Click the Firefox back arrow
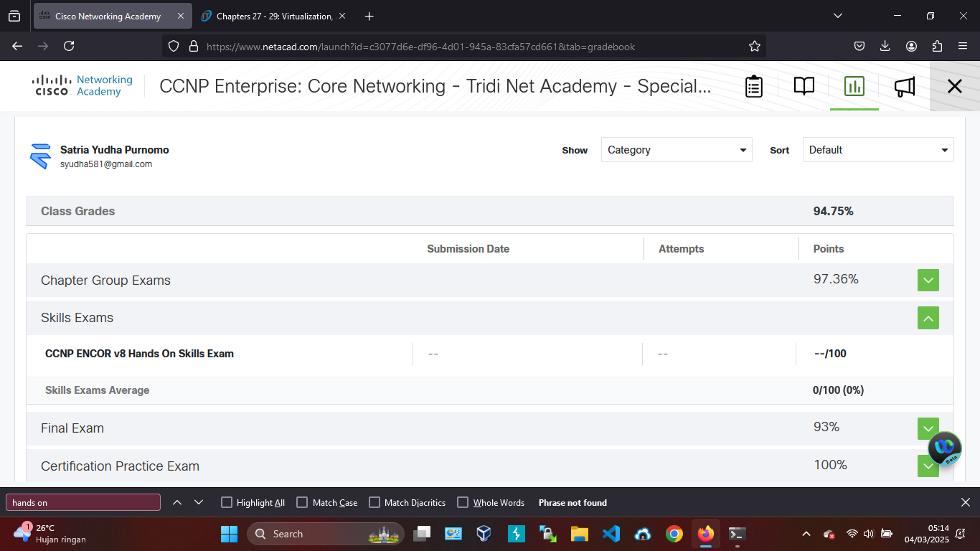This screenshot has height=551, width=980. pyautogui.click(x=17, y=46)
